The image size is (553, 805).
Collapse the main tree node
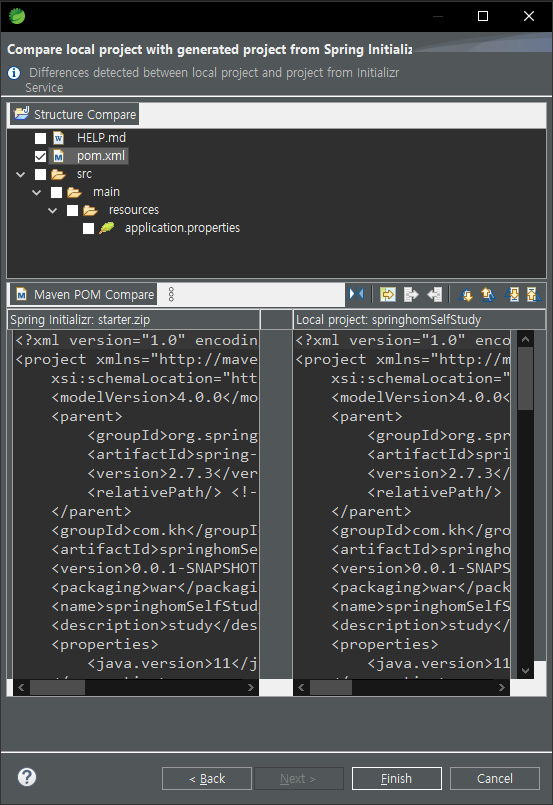[x=36, y=193]
